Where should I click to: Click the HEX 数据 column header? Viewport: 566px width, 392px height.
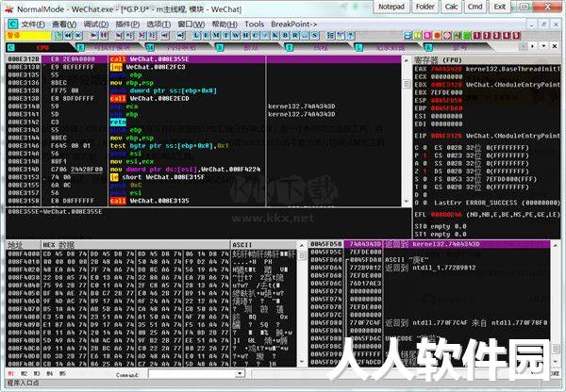136,245
